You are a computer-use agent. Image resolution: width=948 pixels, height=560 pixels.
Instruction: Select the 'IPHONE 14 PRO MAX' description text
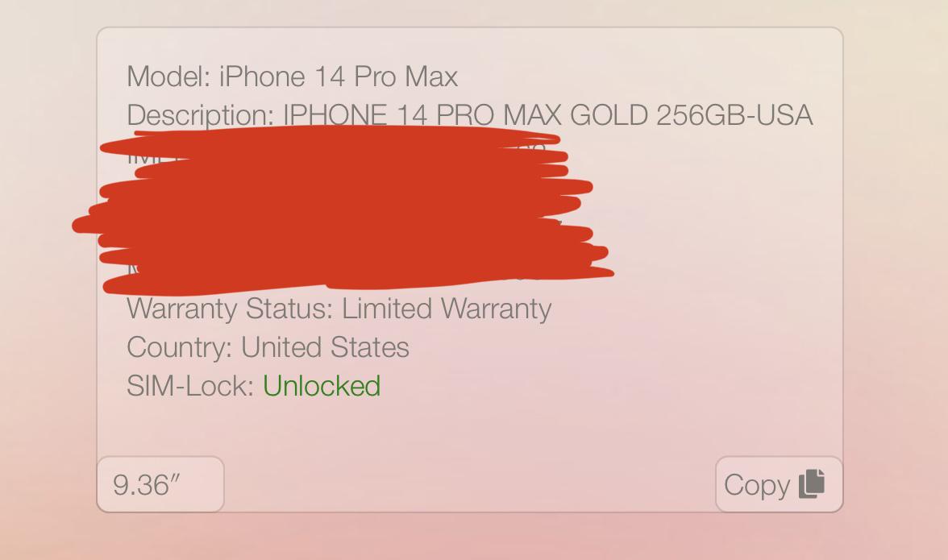[422, 114]
